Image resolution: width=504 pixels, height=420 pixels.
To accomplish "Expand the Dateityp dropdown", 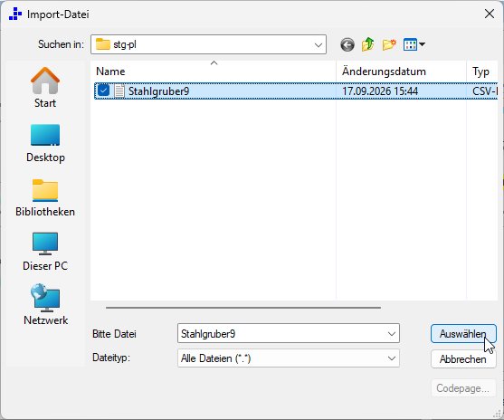I will coord(392,358).
